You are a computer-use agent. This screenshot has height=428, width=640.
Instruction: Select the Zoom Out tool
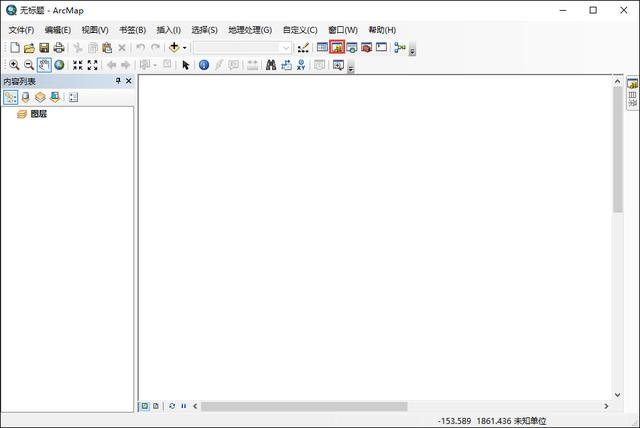(x=29, y=65)
